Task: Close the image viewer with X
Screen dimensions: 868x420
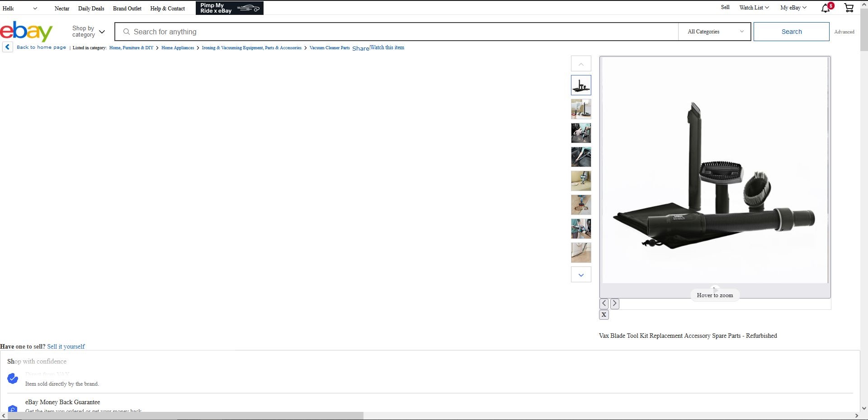Action: click(604, 315)
